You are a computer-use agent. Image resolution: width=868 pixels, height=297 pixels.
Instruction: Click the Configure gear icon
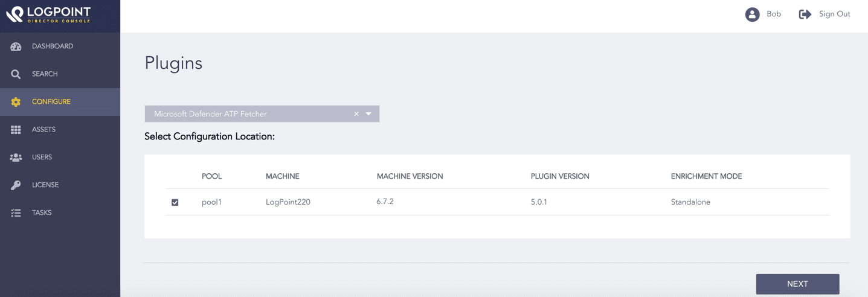tap(16, 102)
